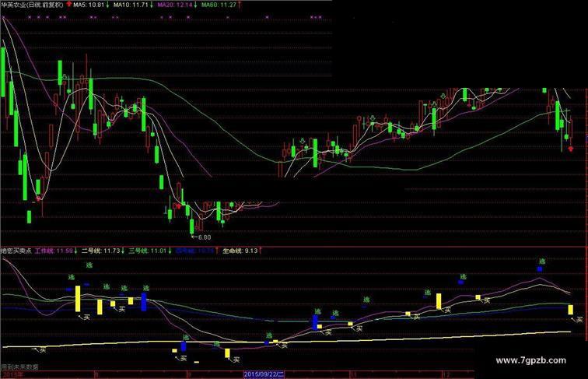Click the red down-arrow marker on the last candle
588x379 pixels.
(x=571, y=149)
